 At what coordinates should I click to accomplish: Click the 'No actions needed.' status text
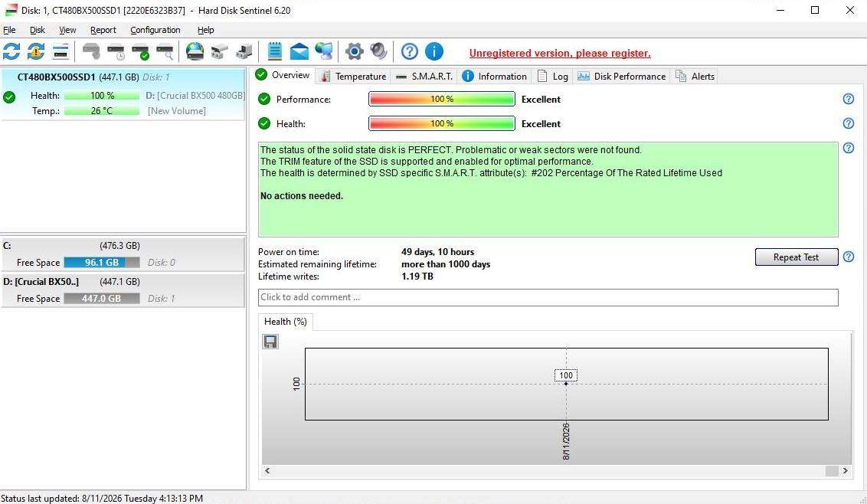tap(301, 196)
